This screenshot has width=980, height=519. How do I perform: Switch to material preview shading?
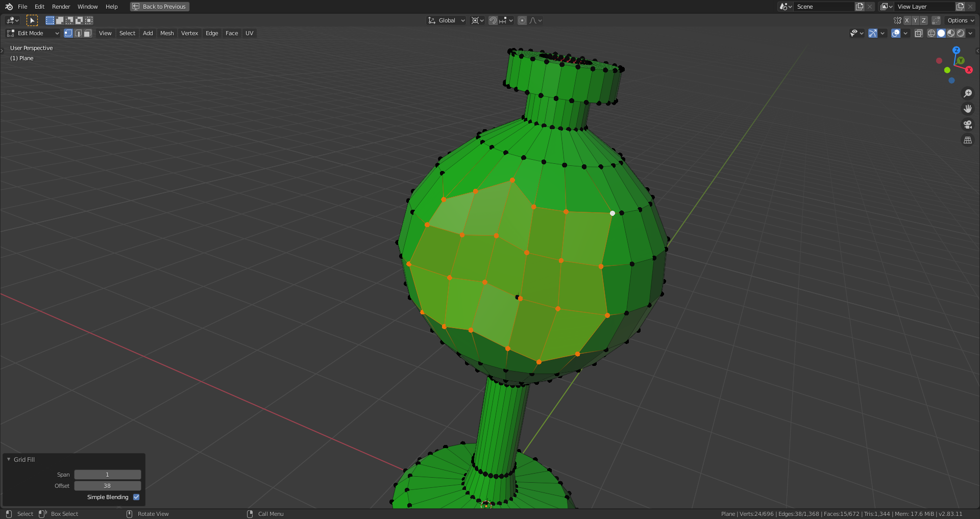pos(951,33)
